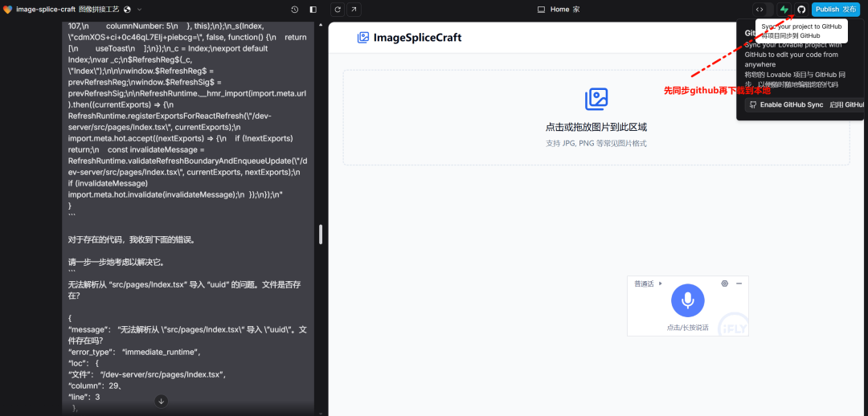Click the globe visibility icon beside project name
Image resolution: width=868 pixels, height=416 pixels.
(127, 10)
